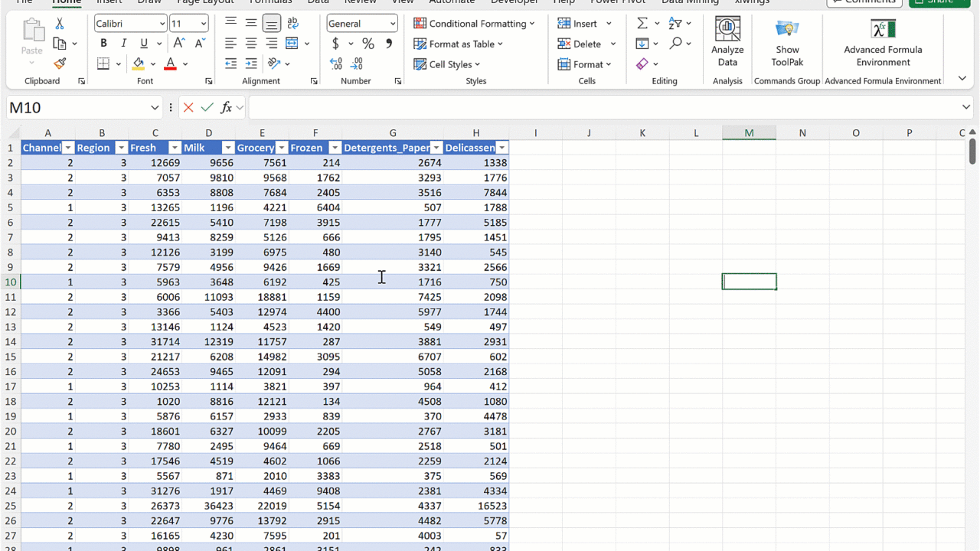Click the AutoSum sigma icon
Image resolution: width=980 pixels, height=551 pixels.
click(x=642, y=24)
